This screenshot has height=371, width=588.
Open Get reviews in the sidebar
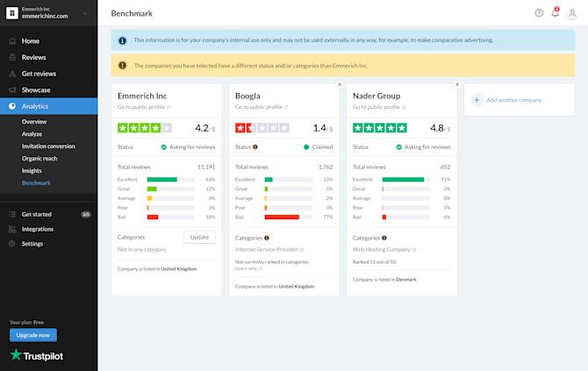coord(39,74)
